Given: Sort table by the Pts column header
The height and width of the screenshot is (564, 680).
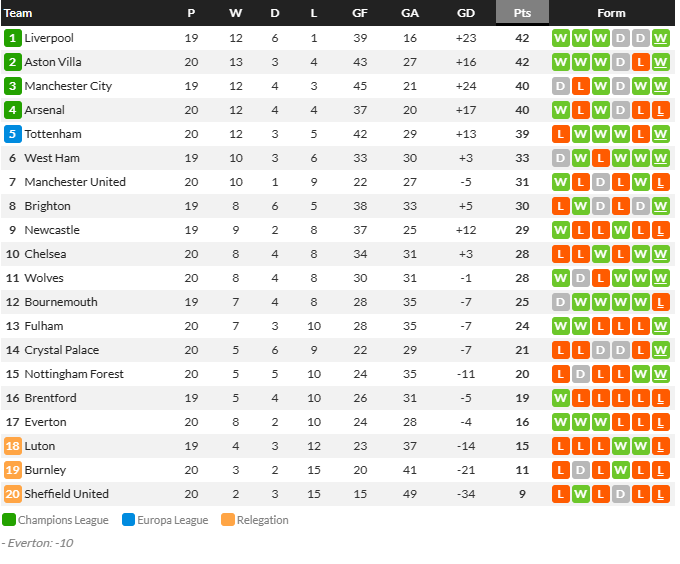Looking at the screenshot, I should tap(522, 13).
